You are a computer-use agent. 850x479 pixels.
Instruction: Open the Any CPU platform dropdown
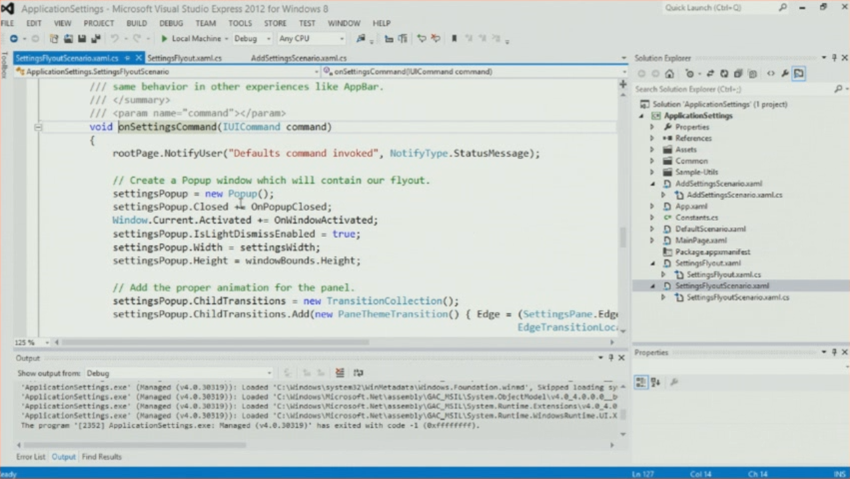pyautogui.click(x=311, y=38)
